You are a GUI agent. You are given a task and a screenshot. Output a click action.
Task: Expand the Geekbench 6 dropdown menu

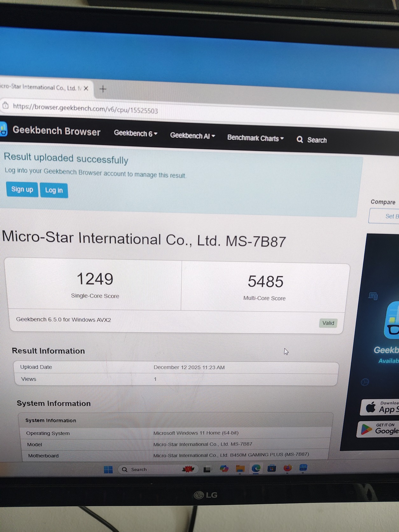coord(136,133)
